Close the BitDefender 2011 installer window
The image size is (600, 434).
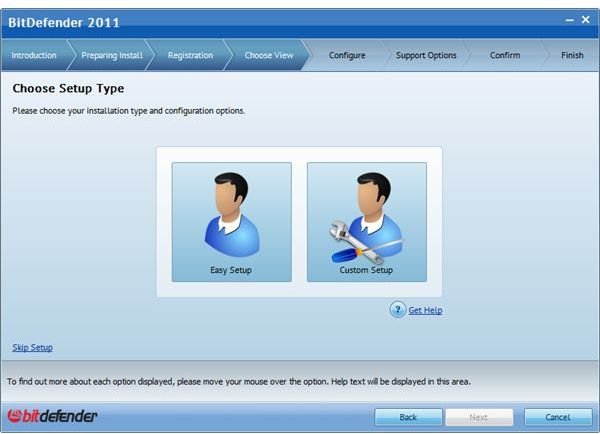585,20
